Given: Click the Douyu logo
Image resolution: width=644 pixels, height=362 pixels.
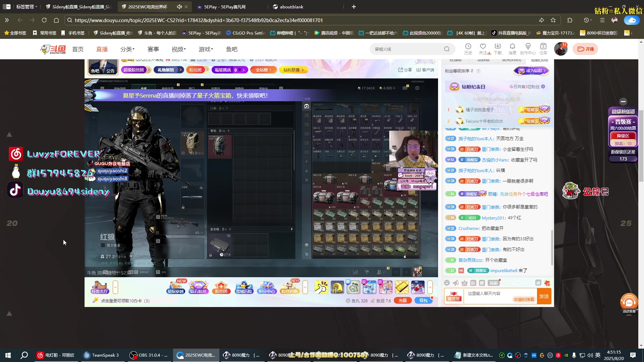Looking at the screenshot, I should pos(53,49).
